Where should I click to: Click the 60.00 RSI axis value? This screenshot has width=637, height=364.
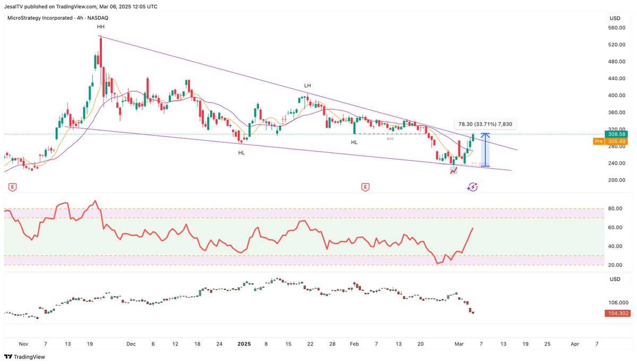pyautogui.click(x=616, y=228)
